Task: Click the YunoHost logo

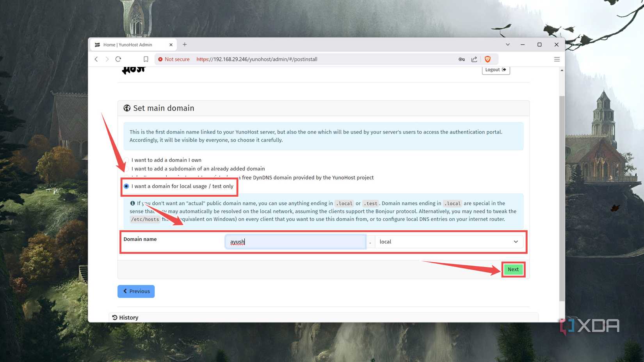Action: (133, 70)
